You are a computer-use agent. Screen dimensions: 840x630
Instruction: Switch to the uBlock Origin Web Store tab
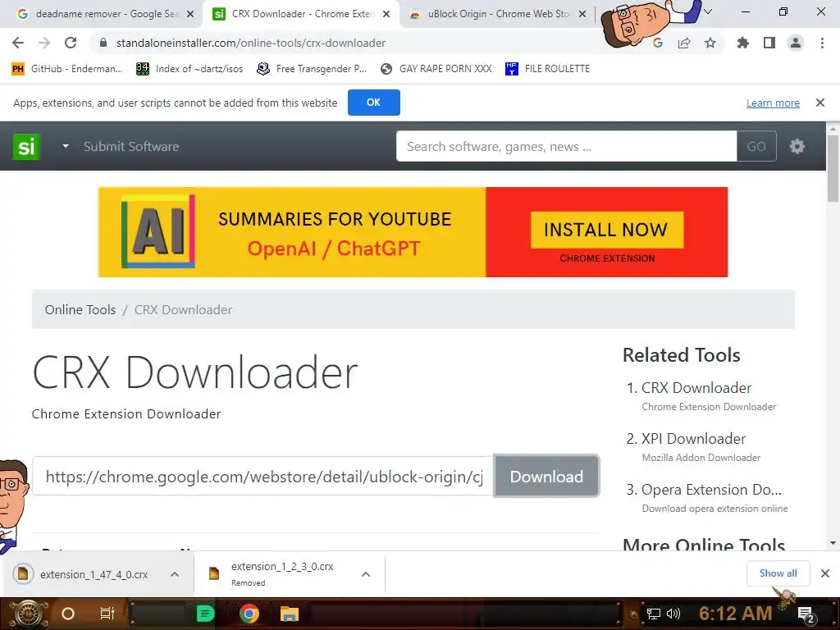[x=497, y=14]
